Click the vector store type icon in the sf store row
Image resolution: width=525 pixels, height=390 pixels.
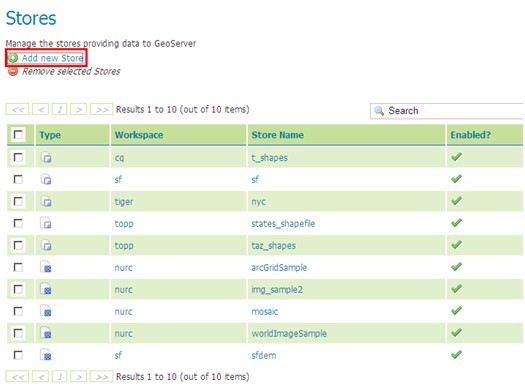click(46, 179)
